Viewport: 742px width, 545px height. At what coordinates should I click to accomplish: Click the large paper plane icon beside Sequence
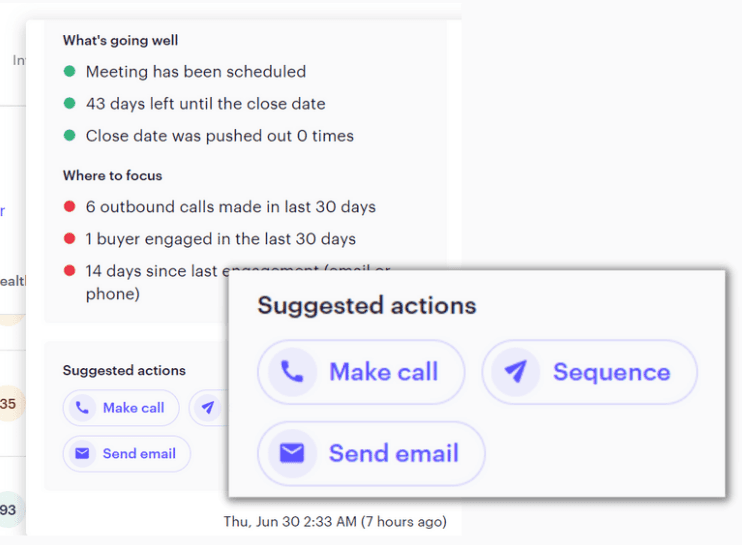(x=515, y=372)
